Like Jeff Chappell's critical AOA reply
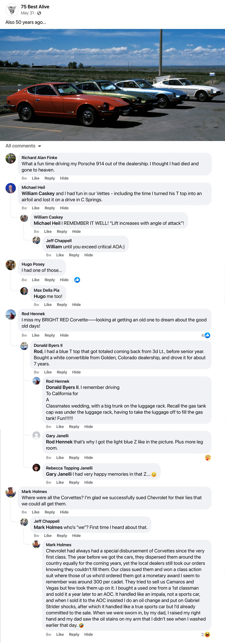The image size is (225, 644). pos(60,255)
